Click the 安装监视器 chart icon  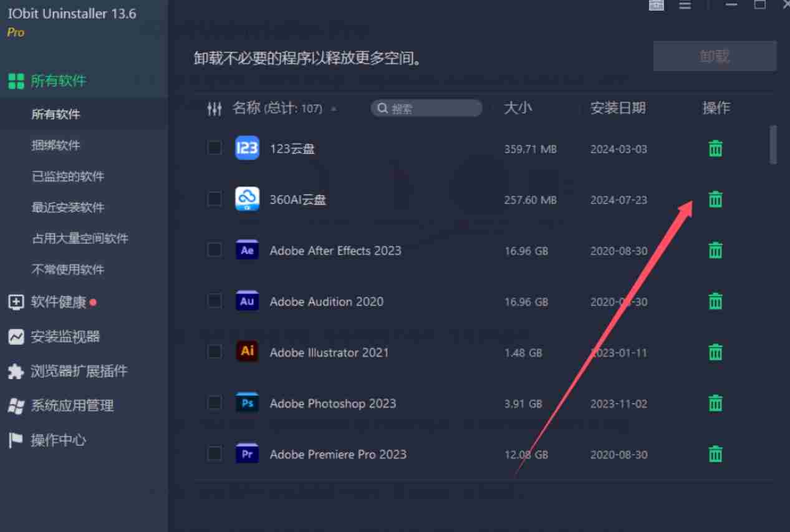coord(16,337)
